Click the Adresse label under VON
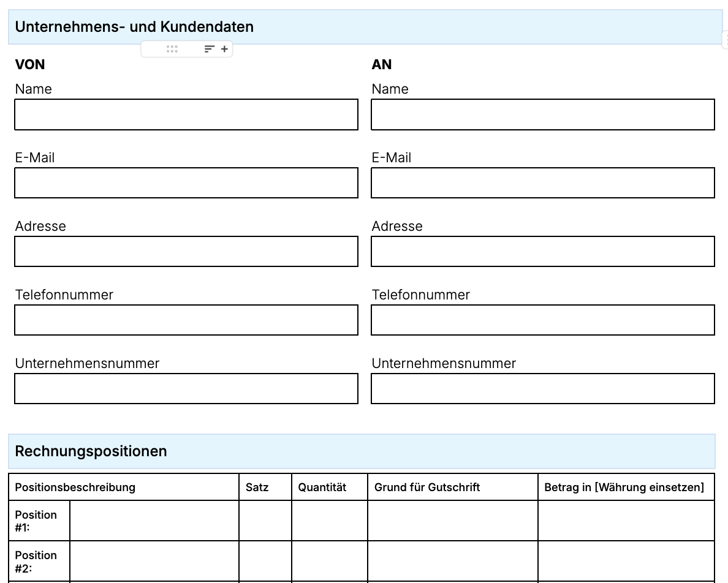This screenshot has width=728, height=583. (x=40, y=227)
